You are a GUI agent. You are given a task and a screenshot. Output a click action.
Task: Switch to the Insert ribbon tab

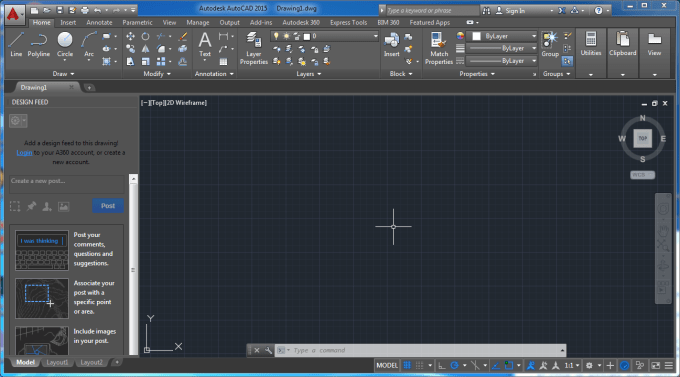[68, 23]
